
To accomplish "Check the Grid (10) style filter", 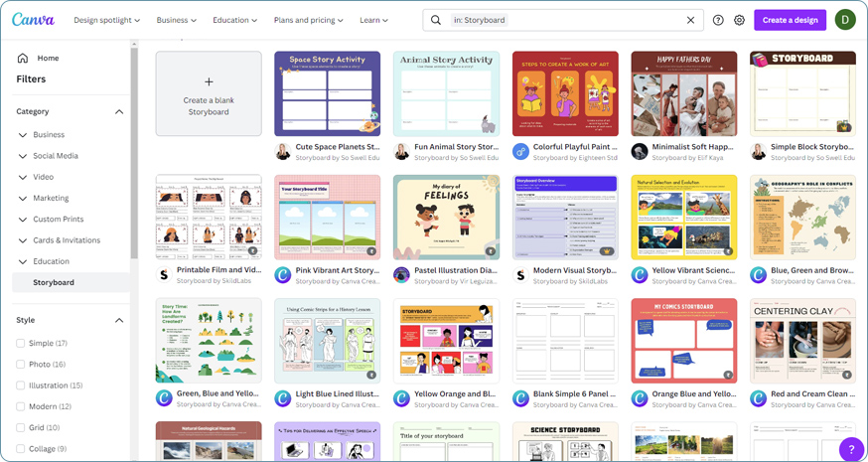I will click(21, 427).
